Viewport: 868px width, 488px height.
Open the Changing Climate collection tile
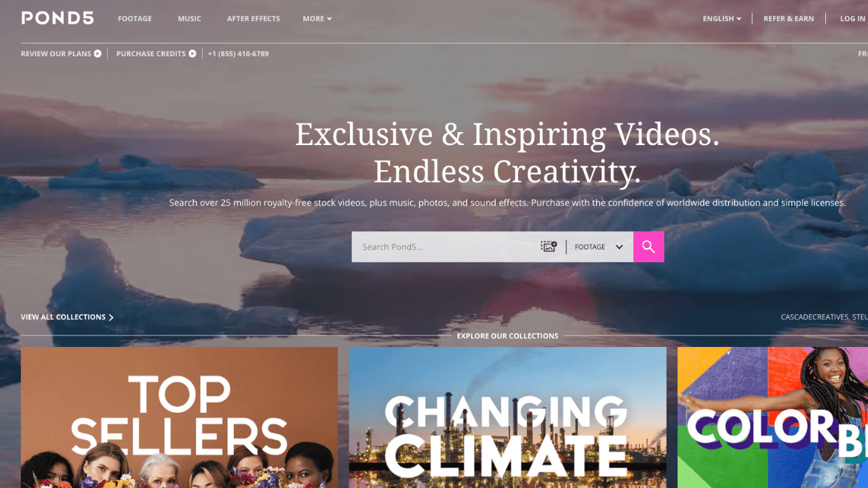[x=507, y=418]
